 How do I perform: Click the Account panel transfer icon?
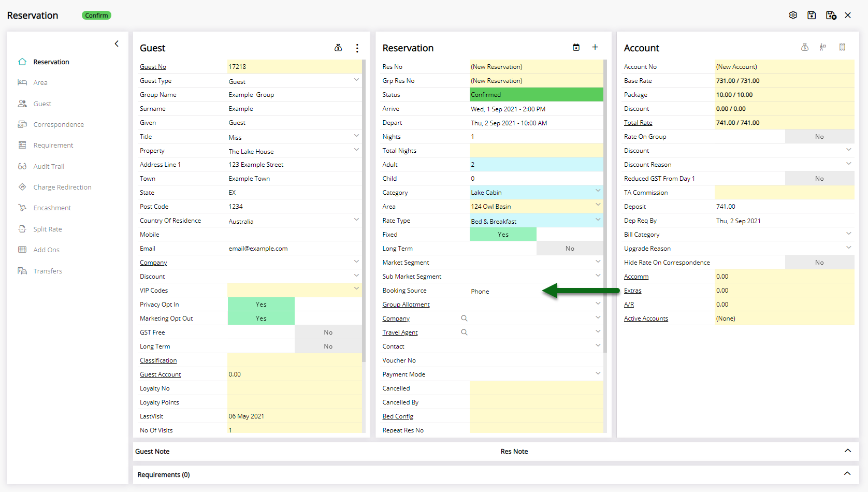pyautogui.click(x=823, y=47)
